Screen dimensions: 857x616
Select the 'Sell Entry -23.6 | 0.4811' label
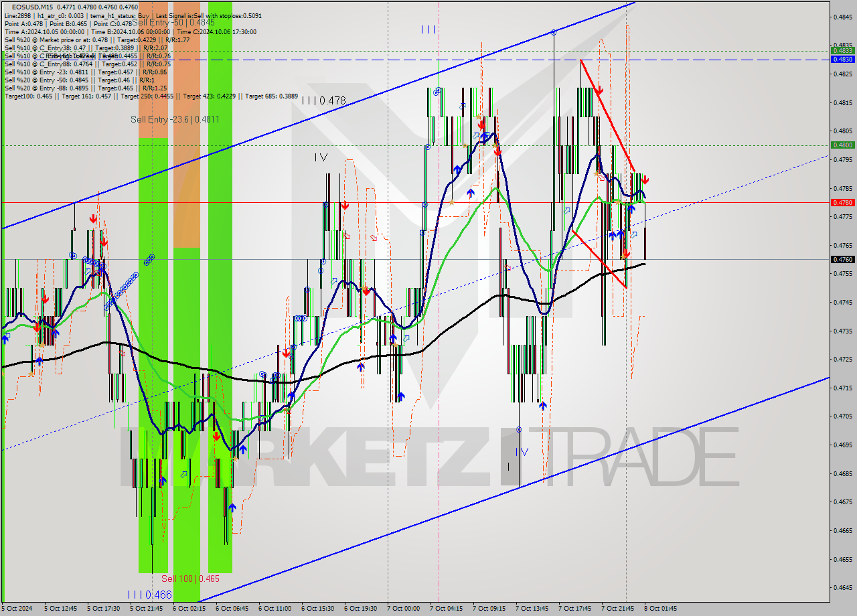tap(175, 119)
